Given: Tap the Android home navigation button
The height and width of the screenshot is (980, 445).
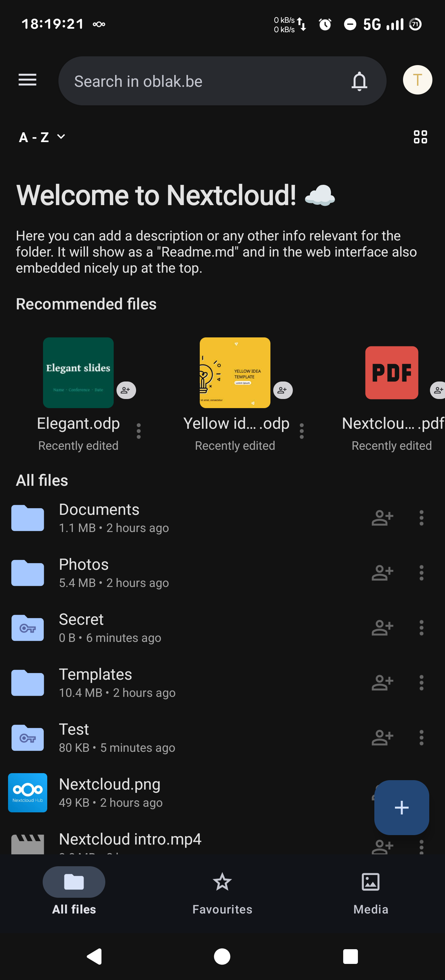Looking at the screenshot, I should (x=222, y=956).
